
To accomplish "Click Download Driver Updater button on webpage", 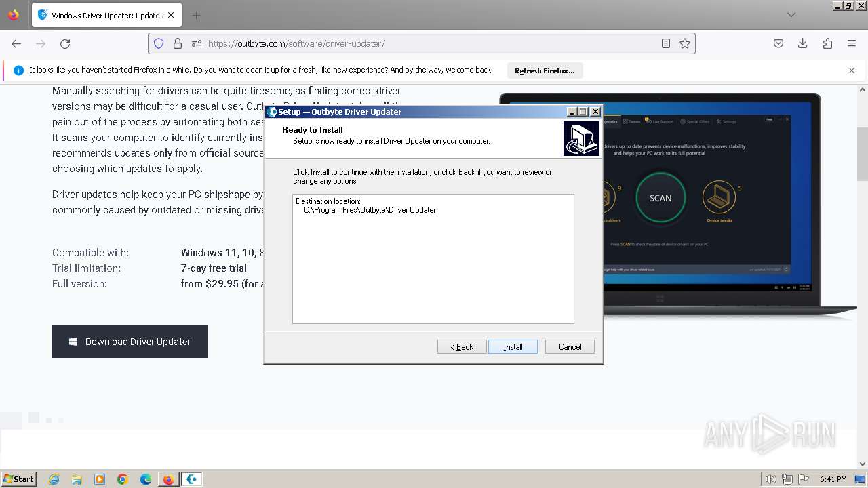I will point(130,342).
